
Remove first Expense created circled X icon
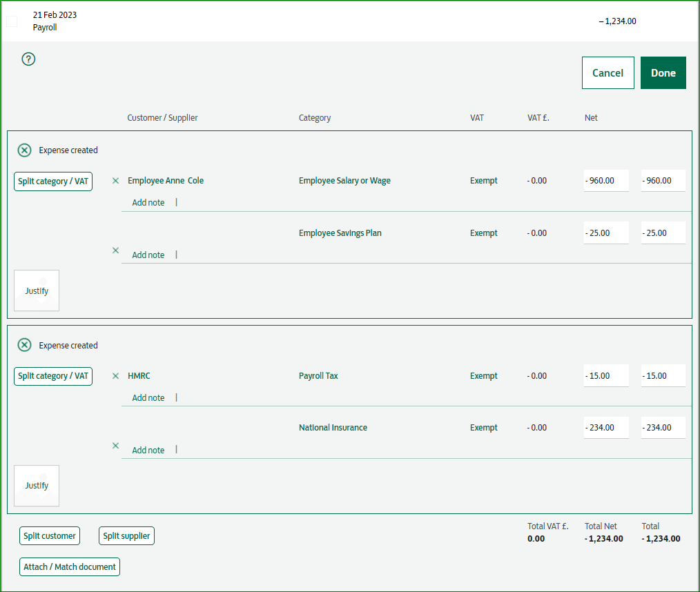pyautogui.click(x=25, y=150)
